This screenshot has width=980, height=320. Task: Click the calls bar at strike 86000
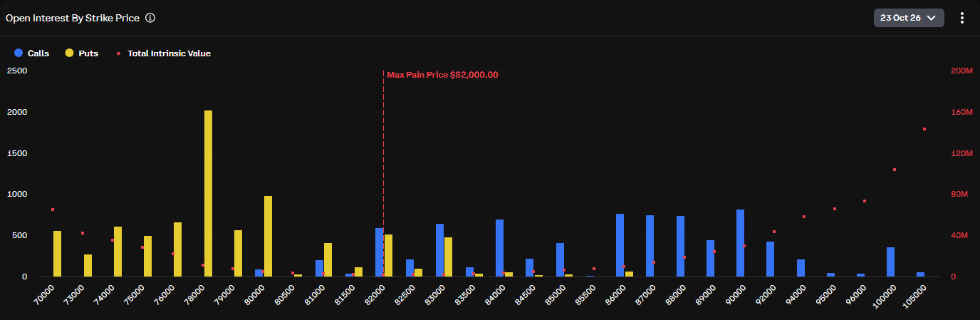coord(620,245)
